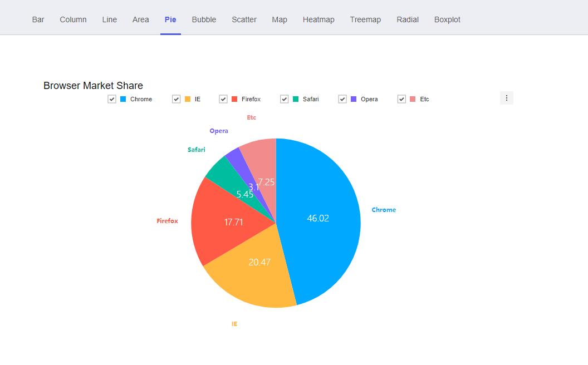The width and height of the screenshot is (588, 365).
Task: Uncheck the Opera legend checkbox
Action: tap(342, 99)
